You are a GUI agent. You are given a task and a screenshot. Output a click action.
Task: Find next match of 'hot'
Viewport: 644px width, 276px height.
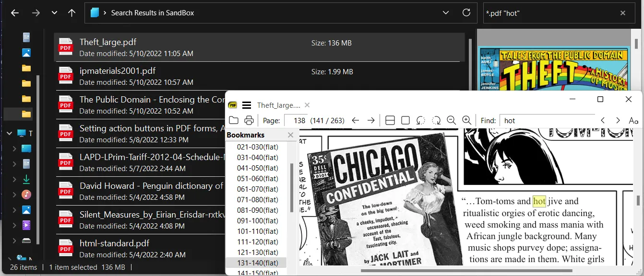618,120
